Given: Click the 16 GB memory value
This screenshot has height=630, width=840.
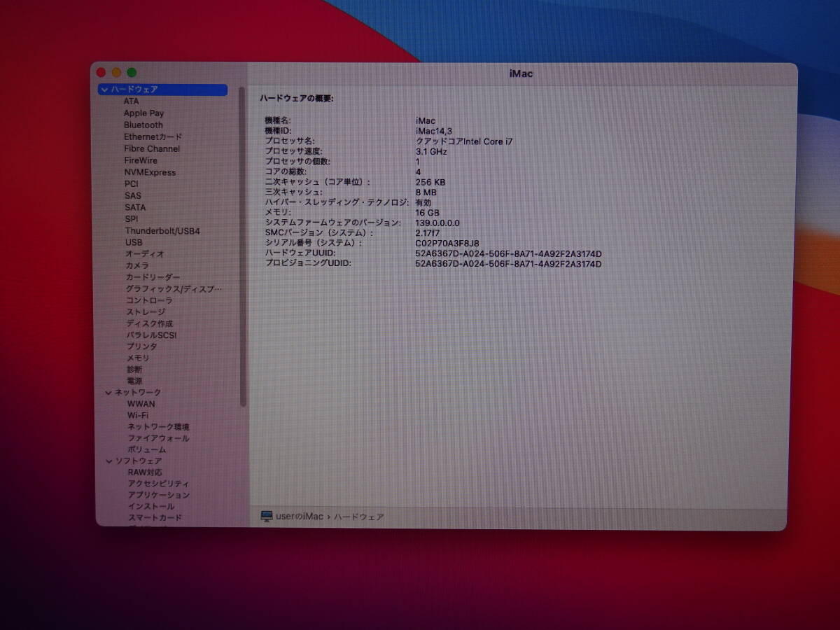Looking at the screenshot, I should (x=427, y=213).
